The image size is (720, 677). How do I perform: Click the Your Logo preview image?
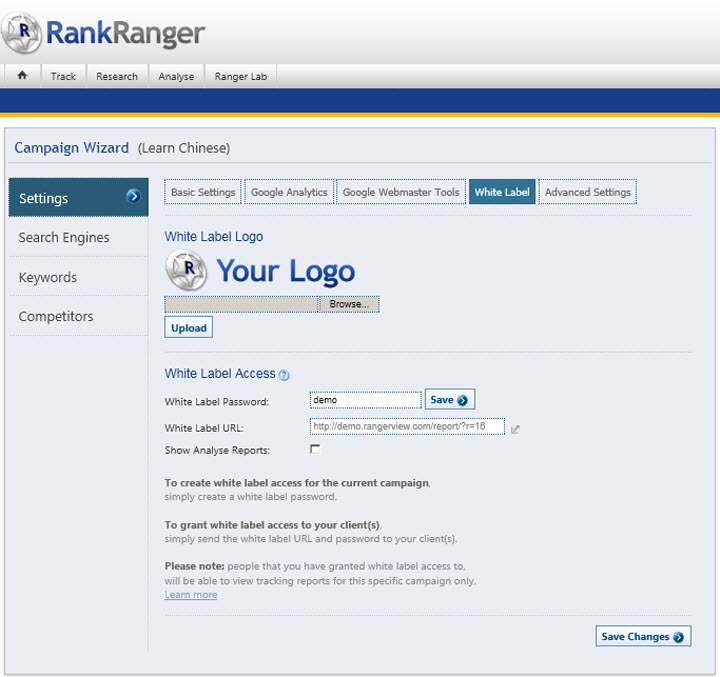(x=260, y=270)
